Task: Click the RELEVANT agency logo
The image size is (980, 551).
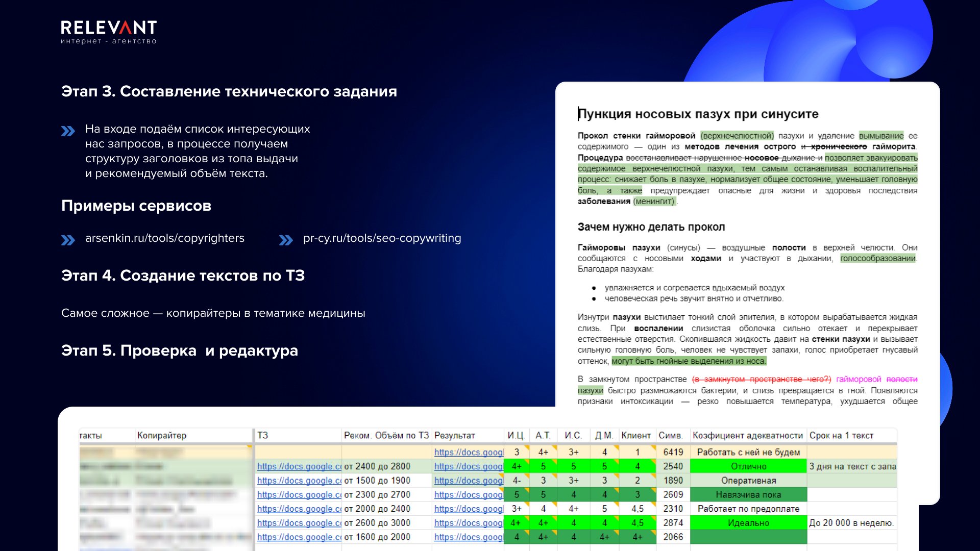Action: tap(108, 32)
